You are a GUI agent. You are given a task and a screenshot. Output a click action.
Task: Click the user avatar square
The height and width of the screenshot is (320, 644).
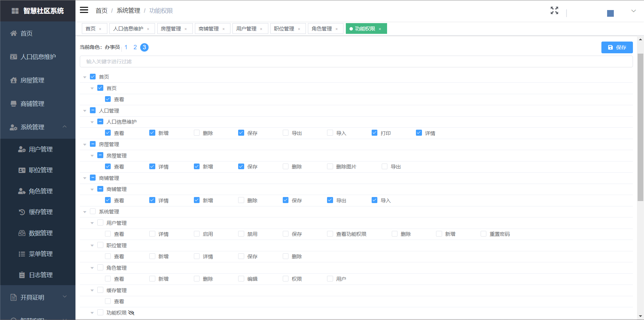610,13
